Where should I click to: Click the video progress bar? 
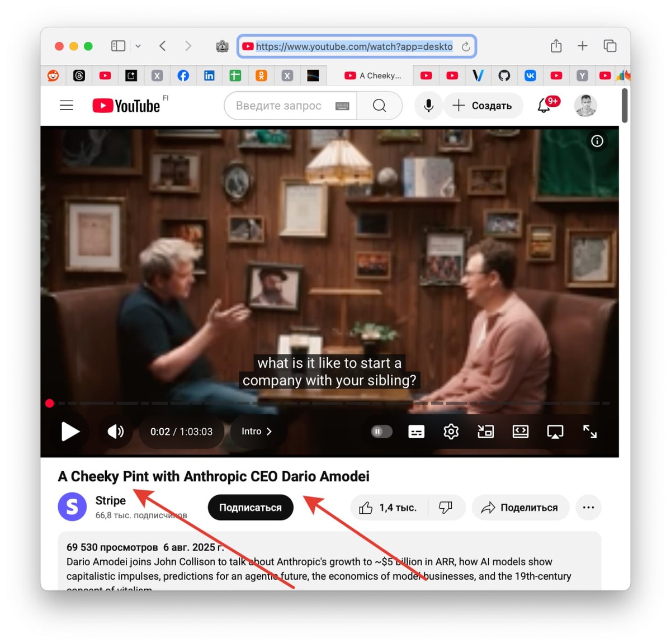pos(330,403)
